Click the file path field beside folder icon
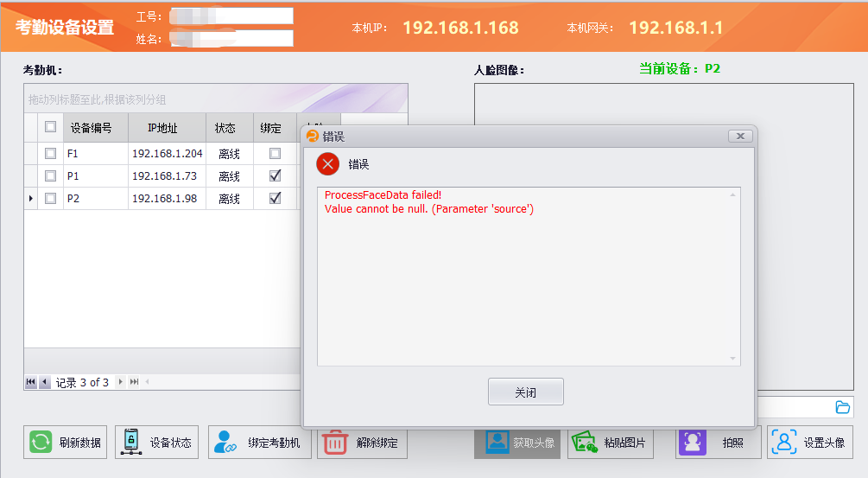 click(x=794, y=407)
